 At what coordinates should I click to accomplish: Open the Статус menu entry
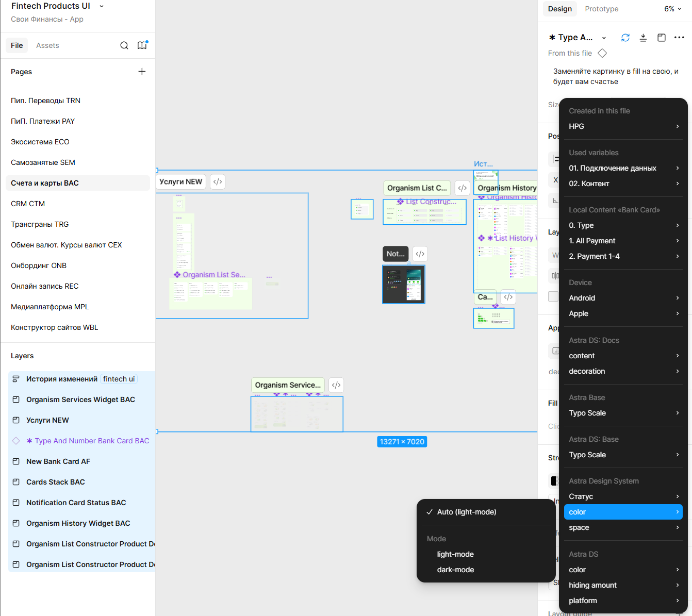(623, 496)
